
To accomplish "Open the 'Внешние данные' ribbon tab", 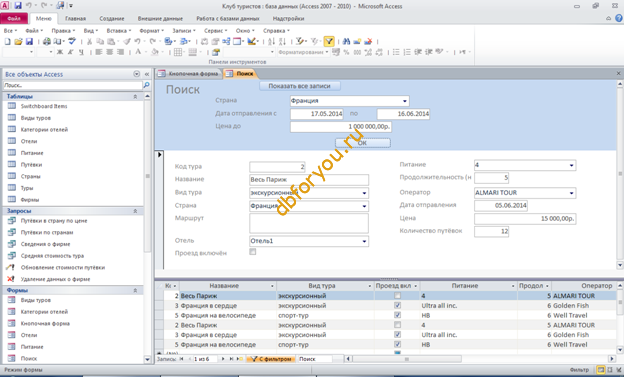I will [160, 18].
